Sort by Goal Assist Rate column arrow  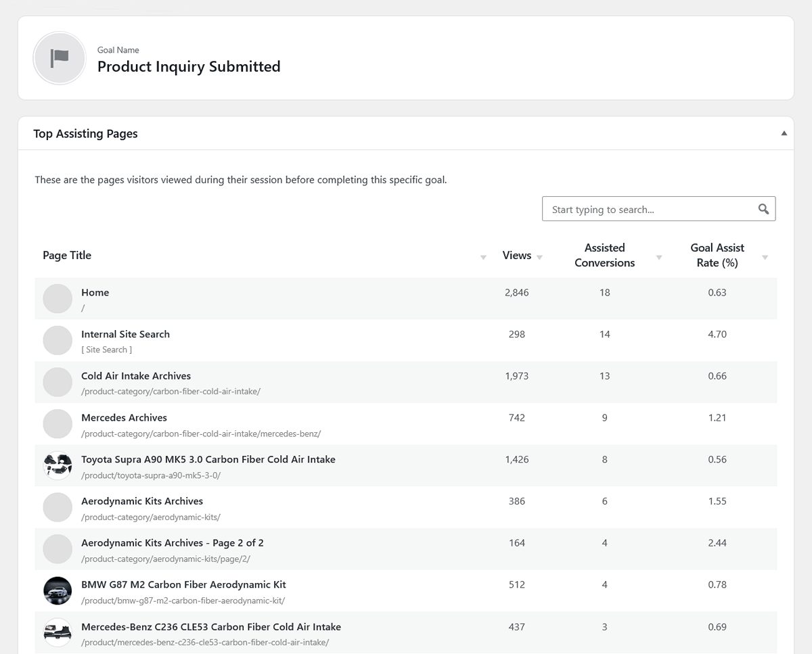coord(765,257)
